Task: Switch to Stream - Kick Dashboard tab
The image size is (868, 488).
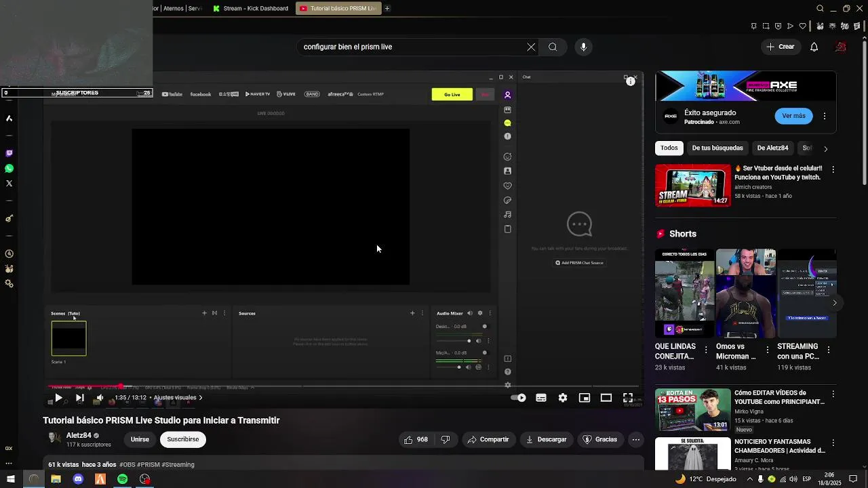Action: pos(251,8)
